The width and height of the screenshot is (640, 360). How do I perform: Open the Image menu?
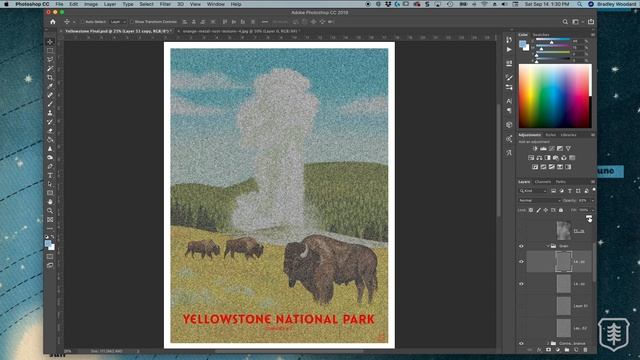pyautogui.click(x=91, y=4)
